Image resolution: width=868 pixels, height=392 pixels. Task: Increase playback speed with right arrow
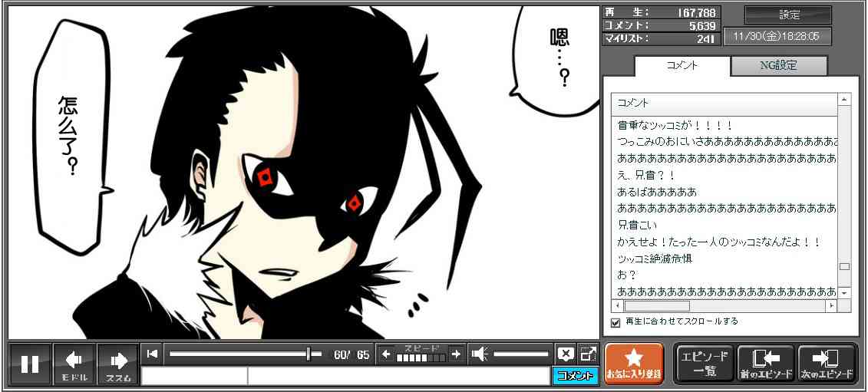(x=456, y=354)
